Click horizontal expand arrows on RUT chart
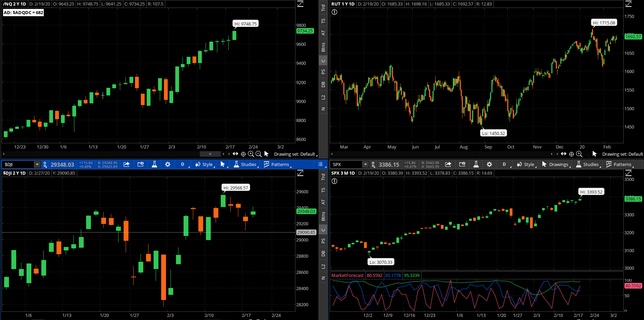Screen dimensions: 644x320 (x=563, y=154)
